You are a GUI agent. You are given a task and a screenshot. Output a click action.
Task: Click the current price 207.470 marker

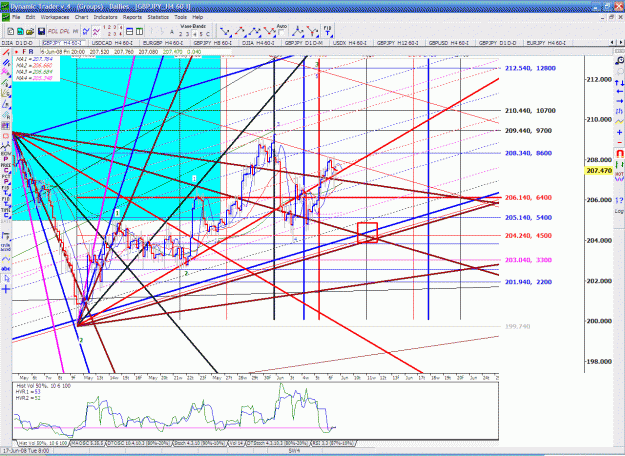click(x=599, y=171)
